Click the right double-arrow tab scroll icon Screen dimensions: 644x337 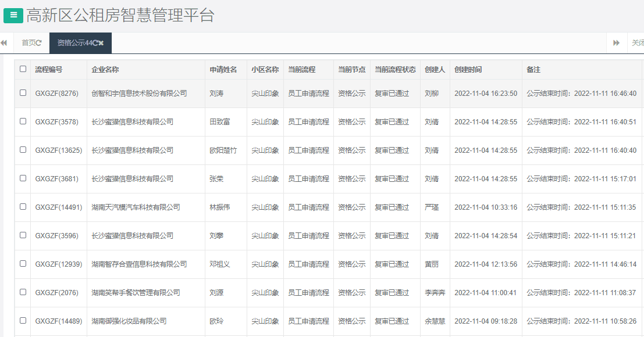617,42
